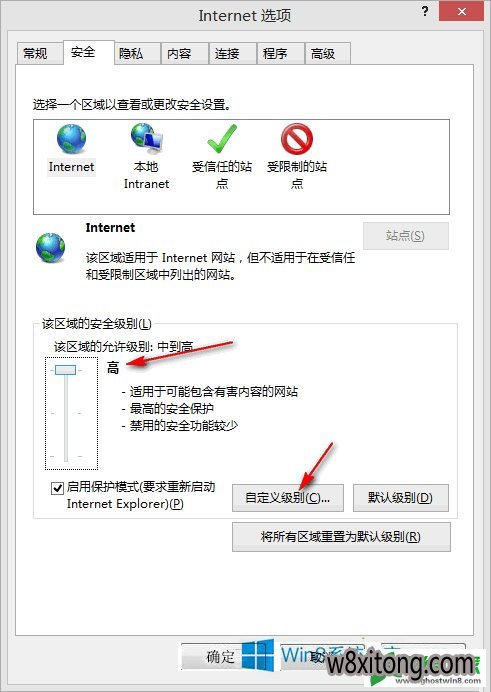Click the security level slider thumb
491x692 pixels.
[x=66, y=370]
